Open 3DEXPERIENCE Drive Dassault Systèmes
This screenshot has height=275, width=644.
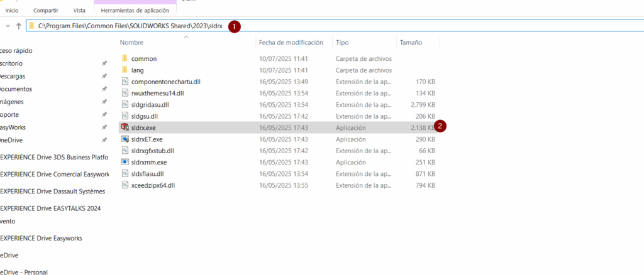(53, 191)
